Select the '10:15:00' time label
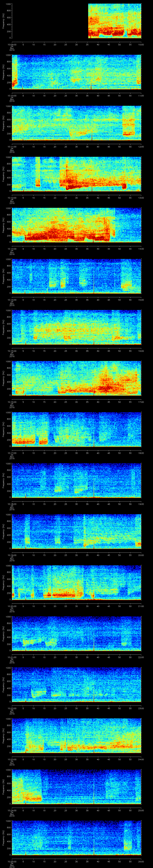 point(12,351)
